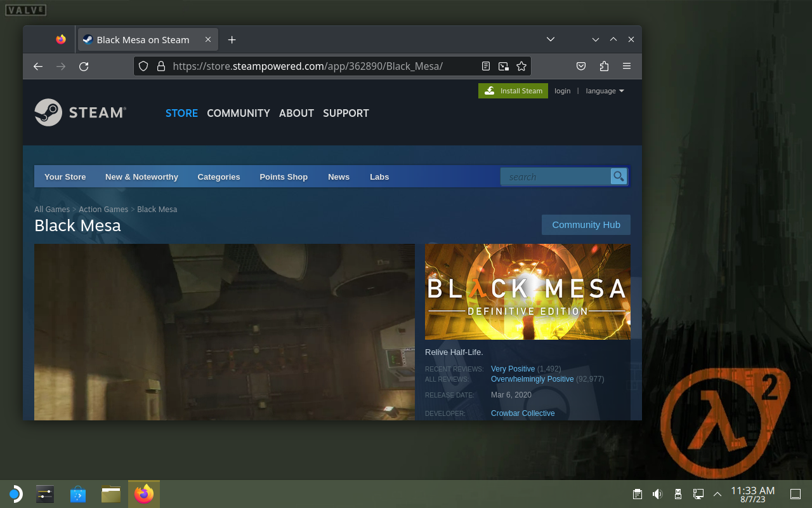The height and width of the screenshot is (508, 812).
Task: Click the tracking protection shield icon
Action: pos(143,66)
